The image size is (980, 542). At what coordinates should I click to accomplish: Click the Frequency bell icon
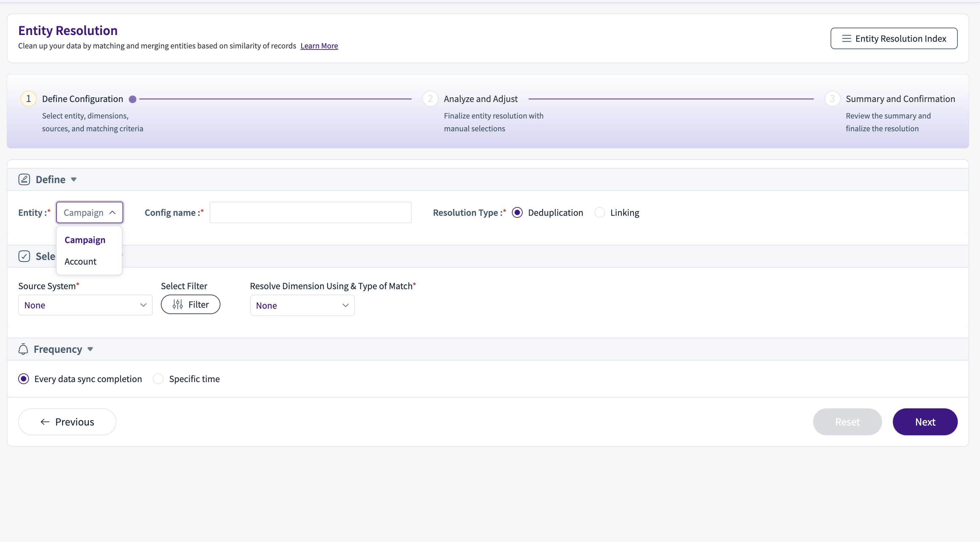click(x=23, y=349)
